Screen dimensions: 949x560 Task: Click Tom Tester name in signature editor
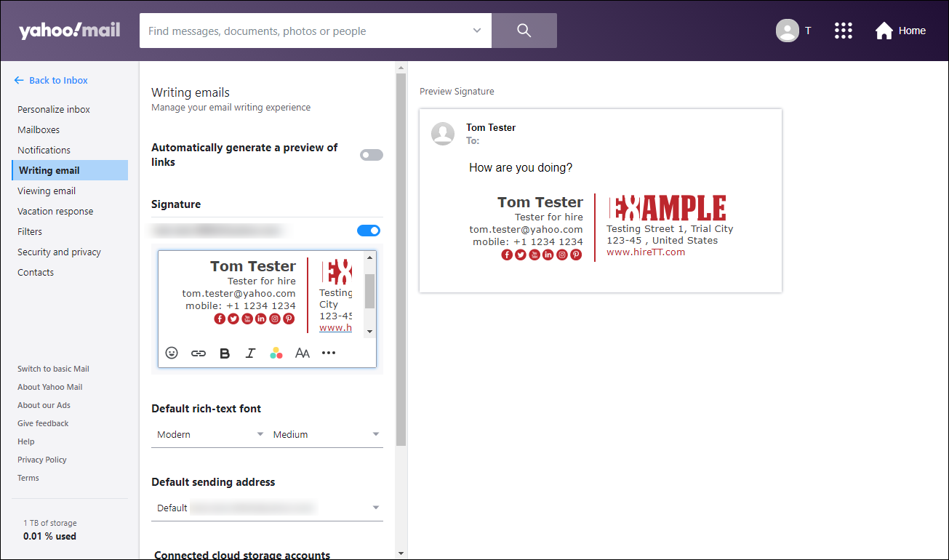coord(253,266)
